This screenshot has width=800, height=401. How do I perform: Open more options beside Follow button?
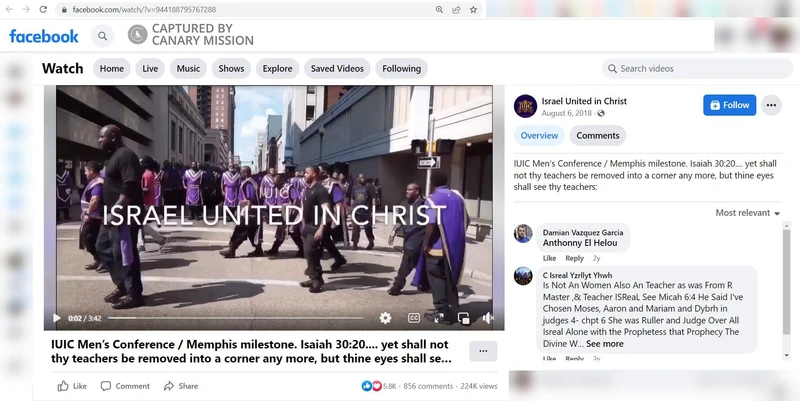(x=771, y=105)
